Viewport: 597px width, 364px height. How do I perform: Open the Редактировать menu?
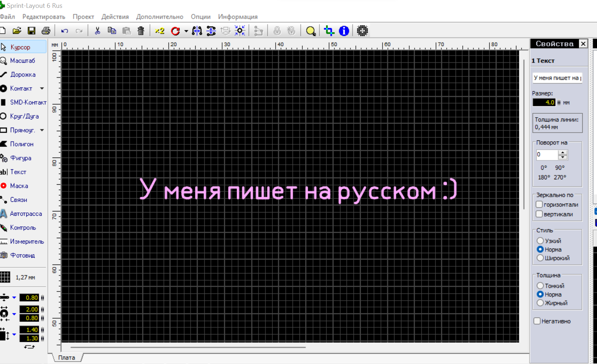pos(44,17)
